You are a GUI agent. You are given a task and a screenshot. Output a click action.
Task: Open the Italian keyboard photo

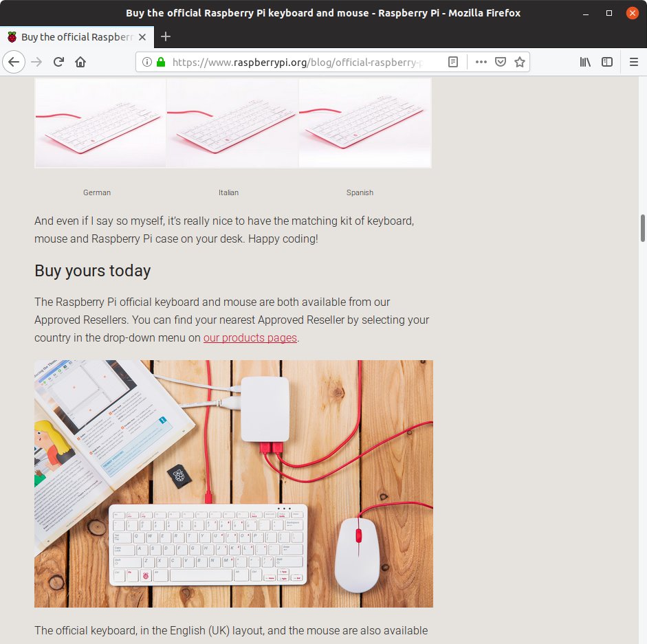coord(232,122)
